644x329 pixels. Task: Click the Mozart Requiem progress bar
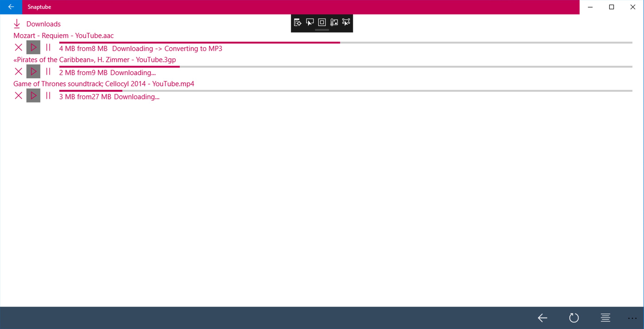click(345, 43)
